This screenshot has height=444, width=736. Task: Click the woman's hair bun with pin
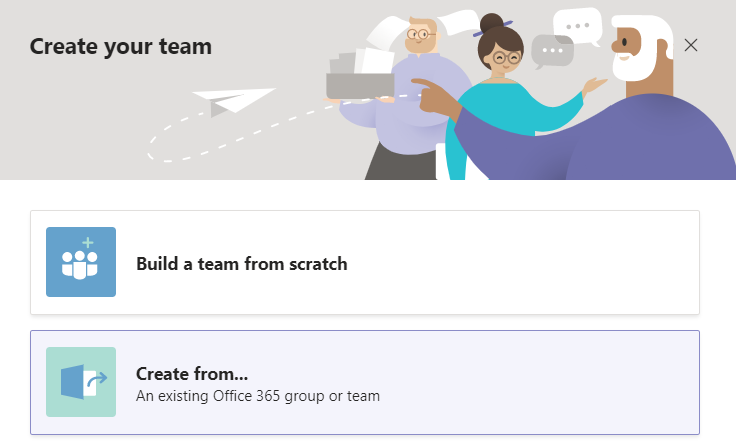coord(492,23)
